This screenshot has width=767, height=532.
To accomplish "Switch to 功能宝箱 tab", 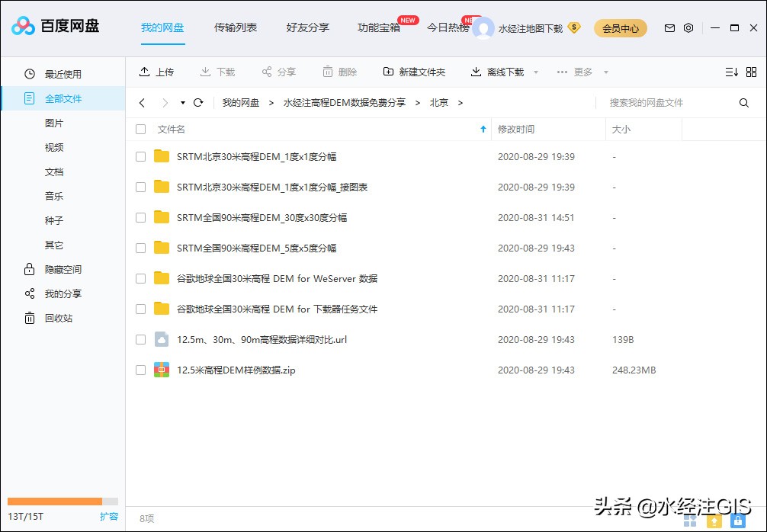I will [x=379, y=27].
